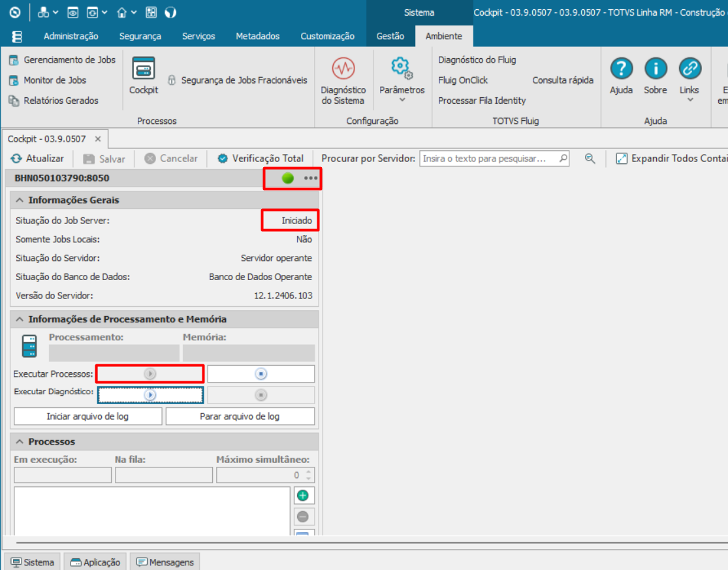Click Processar Fila Identity
Viewport: 728px width, 570px height.
[482, 101]
